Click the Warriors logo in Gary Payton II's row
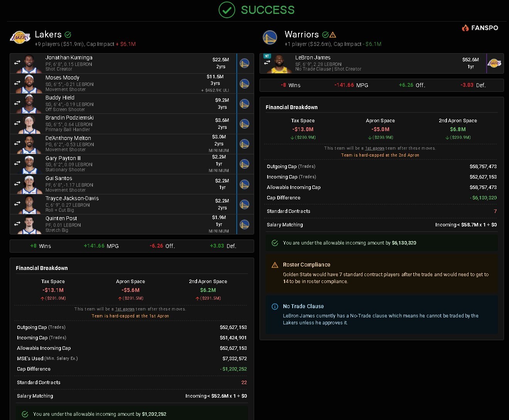This screenshot has width=509, height=420. click(x=244, y=164)
